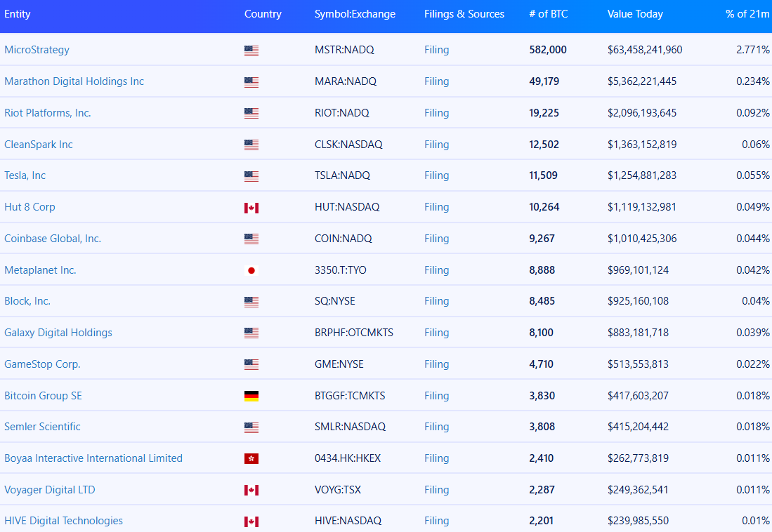
Task: Click the Japanese flag in the Metaplanet row
Action: 251,270
